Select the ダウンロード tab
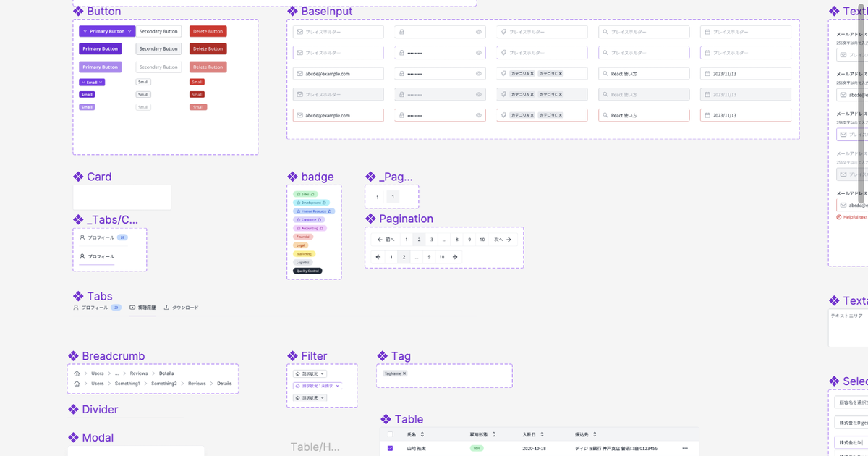The image size is (868, 456). point(181,308)
